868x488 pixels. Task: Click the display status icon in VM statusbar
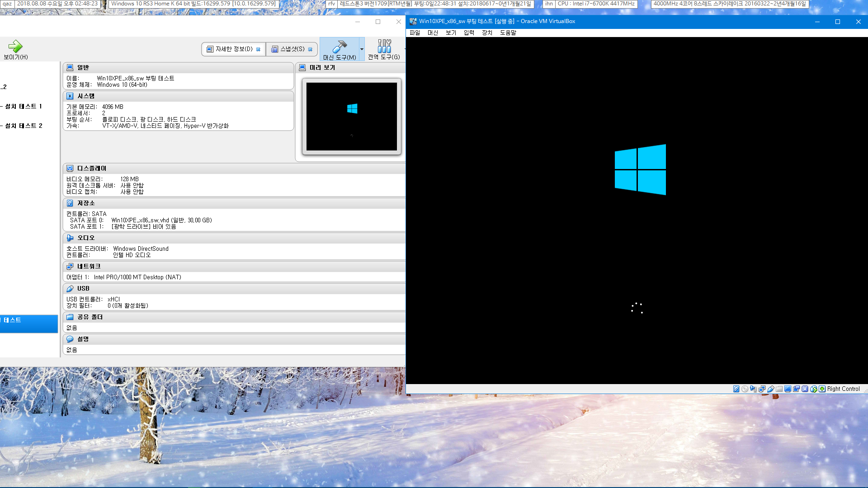point(788,389)
